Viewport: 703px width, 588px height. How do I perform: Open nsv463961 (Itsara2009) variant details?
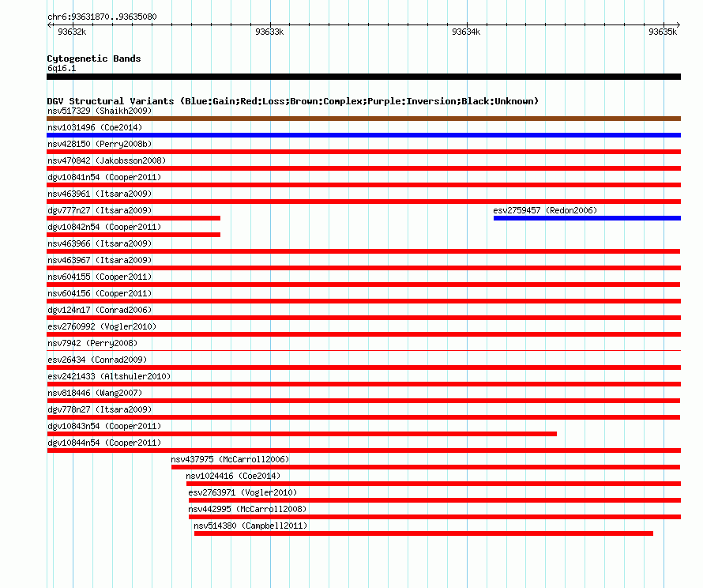[100, 194]
